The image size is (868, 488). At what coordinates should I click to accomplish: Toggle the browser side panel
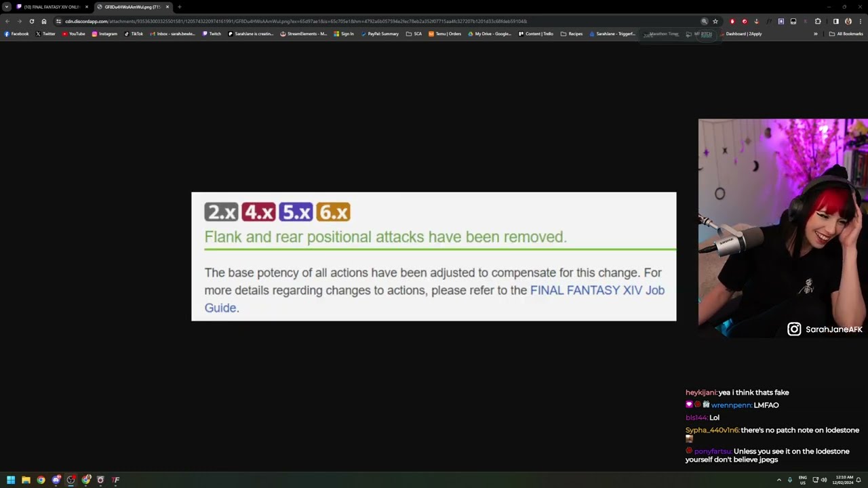click(835, 21)
